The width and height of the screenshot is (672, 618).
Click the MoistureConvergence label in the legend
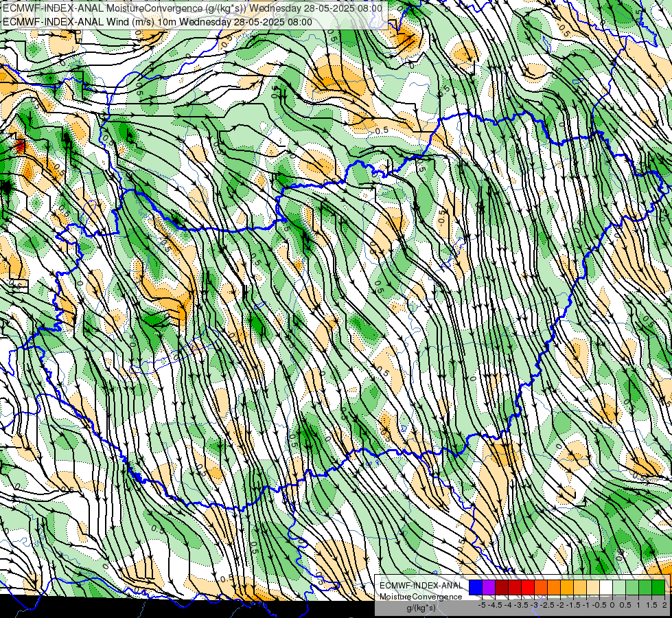click(421, 597)
